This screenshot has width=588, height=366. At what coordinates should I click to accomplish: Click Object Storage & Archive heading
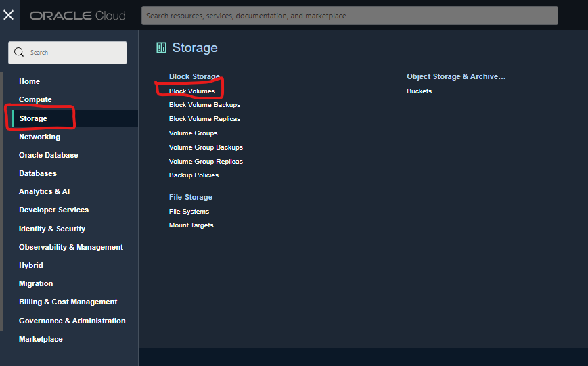(456, 76)
